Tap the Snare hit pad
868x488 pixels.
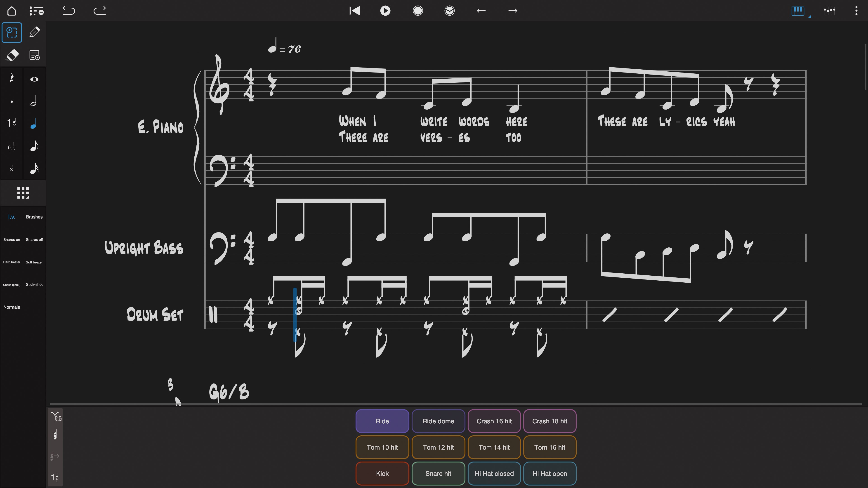click(438, 473)
